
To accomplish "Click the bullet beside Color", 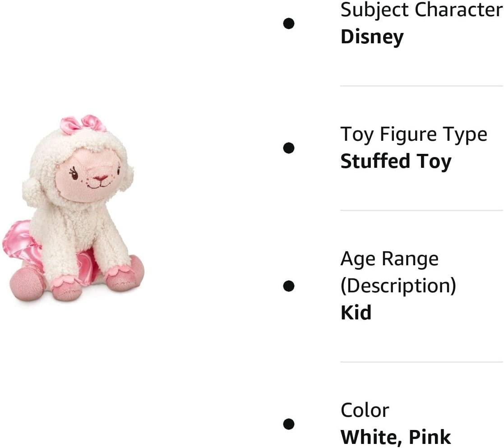I will click(289, 424).
